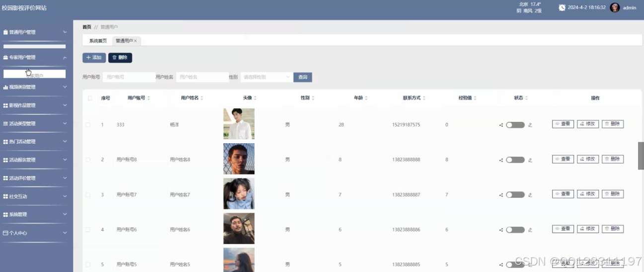Click the pencil icon beside 用户账号7 status
The height and width of the screenshot is (272, 644).
coord(530,195)
